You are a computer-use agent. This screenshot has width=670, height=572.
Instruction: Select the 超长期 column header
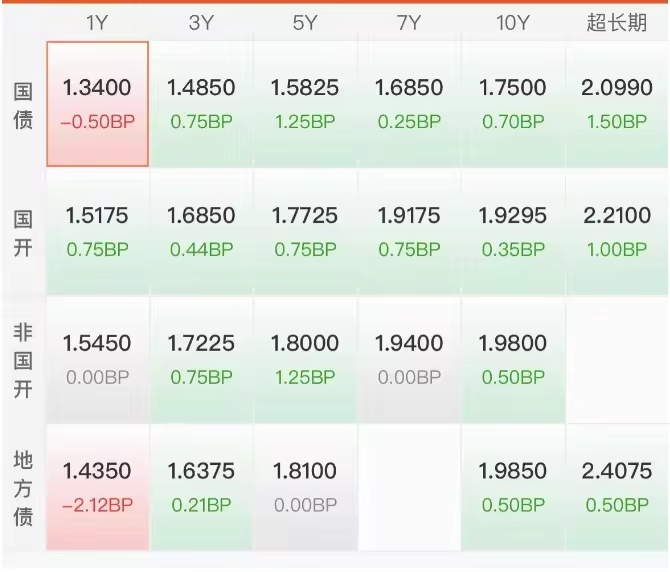[616, 23]
